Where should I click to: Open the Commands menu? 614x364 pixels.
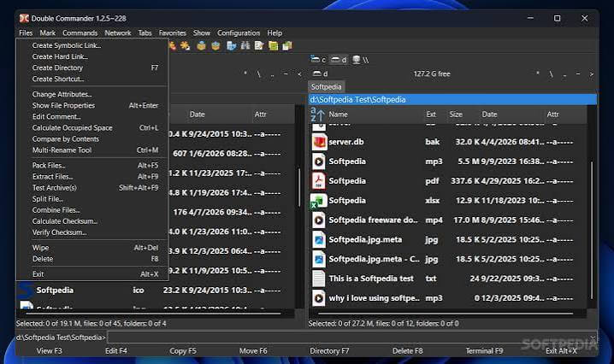pos(80,32)
